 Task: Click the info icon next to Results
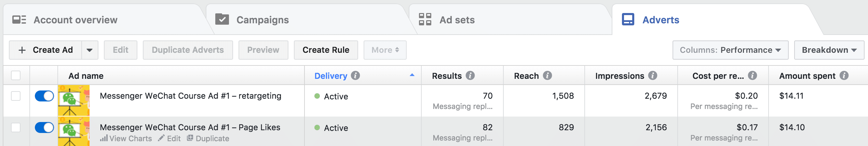(x=470, y=75)
